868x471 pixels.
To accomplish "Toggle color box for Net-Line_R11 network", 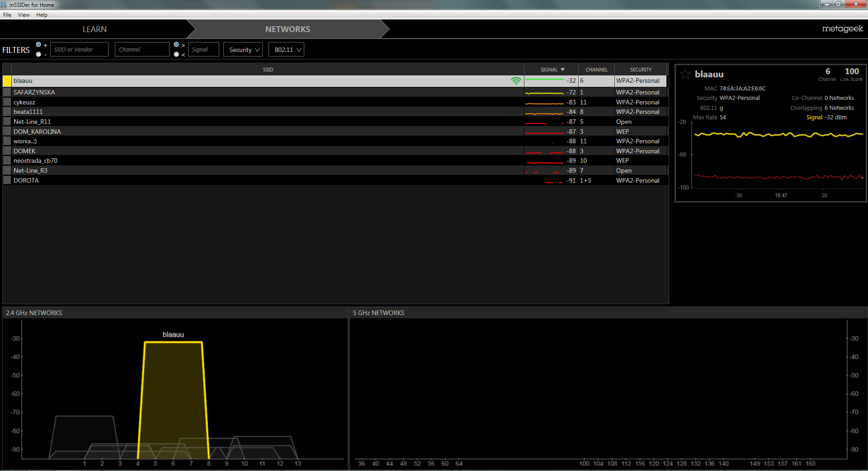I will (7, 122).
